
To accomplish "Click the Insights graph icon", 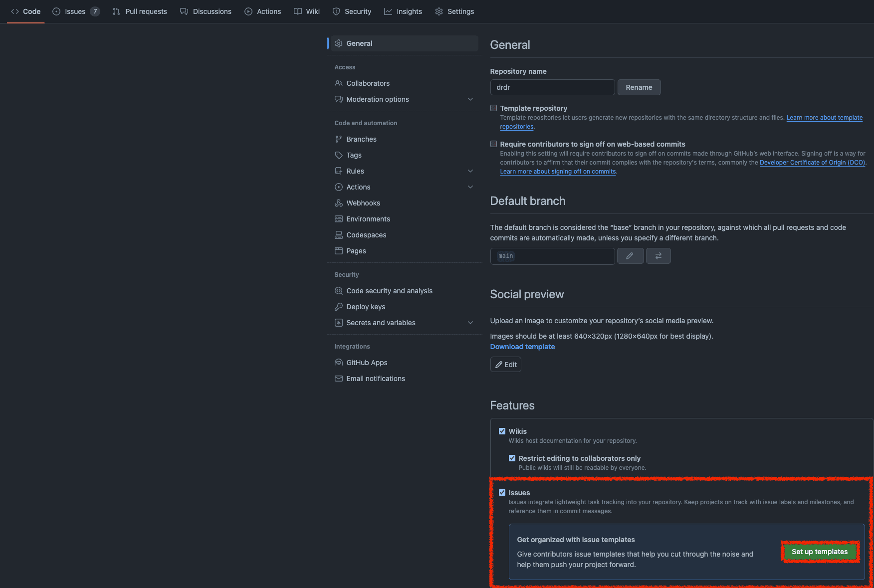I will click(x=388, y=11).
